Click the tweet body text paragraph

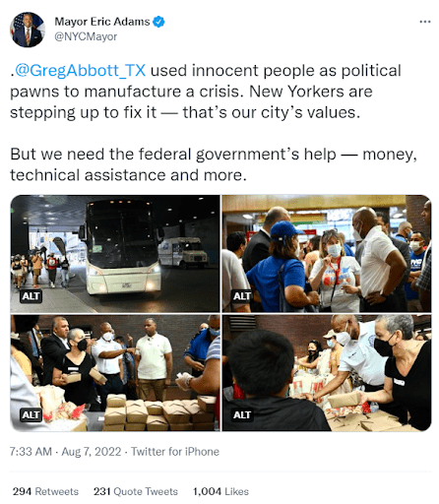coord(214,123)
